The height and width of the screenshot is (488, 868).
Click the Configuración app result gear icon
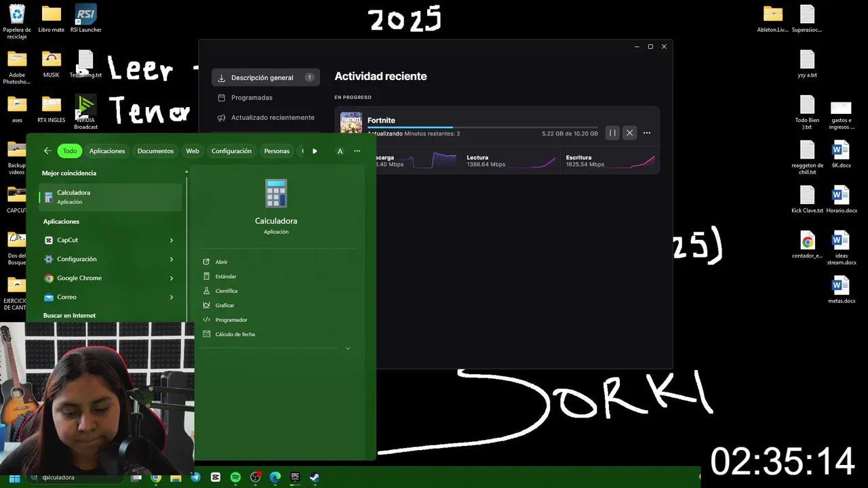[x=49, y=259]
